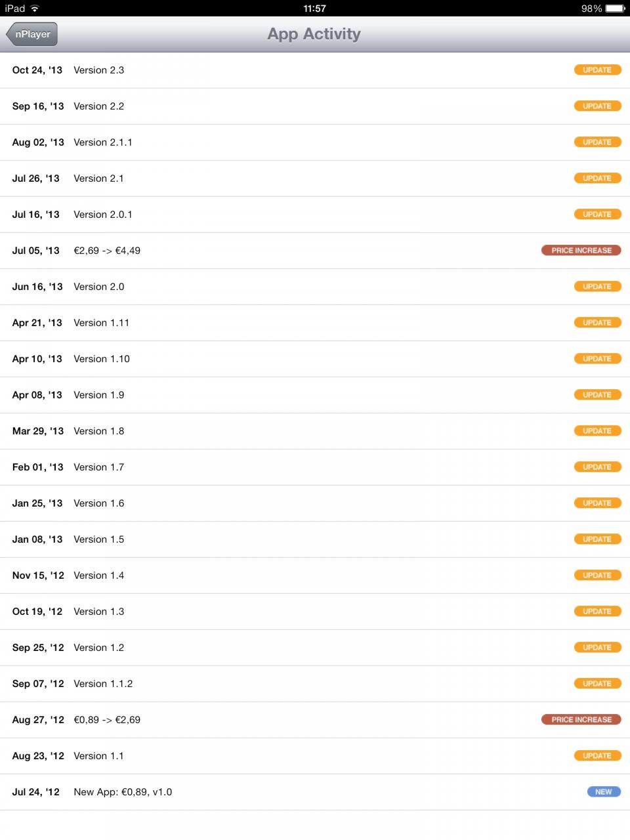Tap the App Activity title
Viewport: 630px width, 840px height.
point(314,34)
